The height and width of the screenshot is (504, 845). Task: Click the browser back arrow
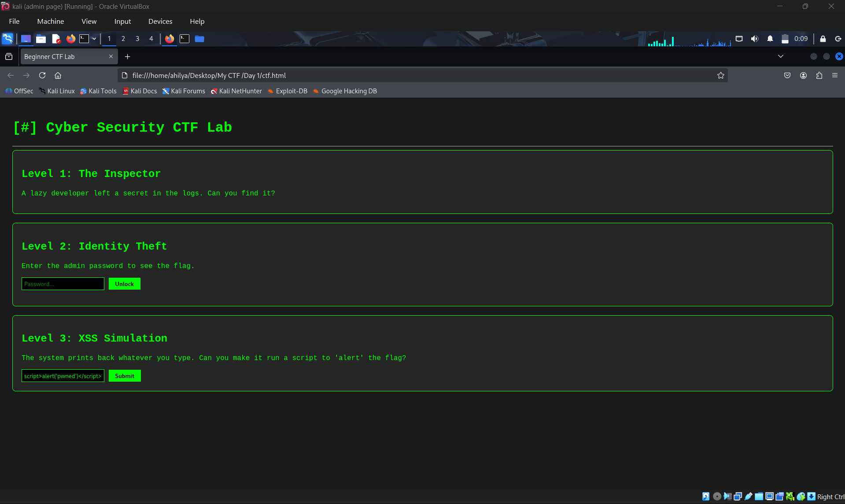[x=11, y=75]
